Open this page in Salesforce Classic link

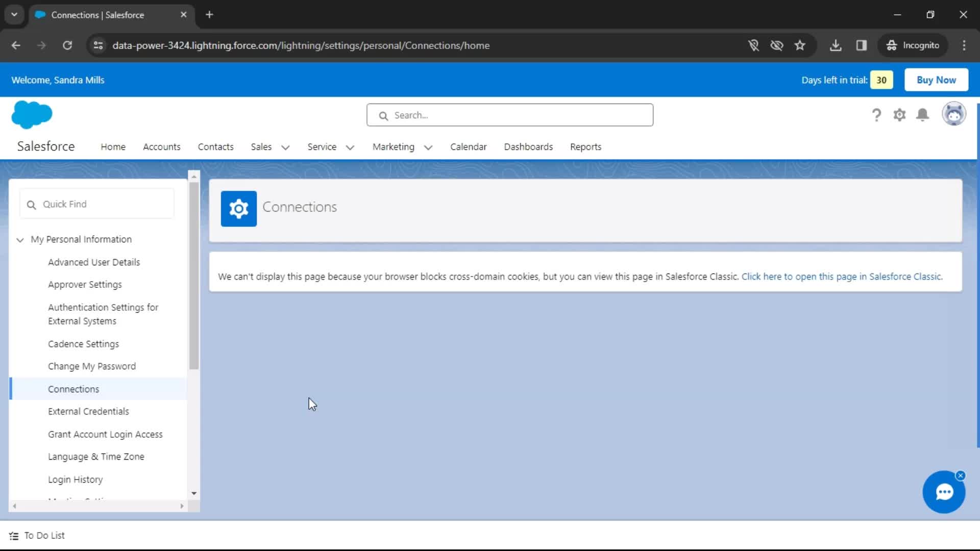point(842,277)
